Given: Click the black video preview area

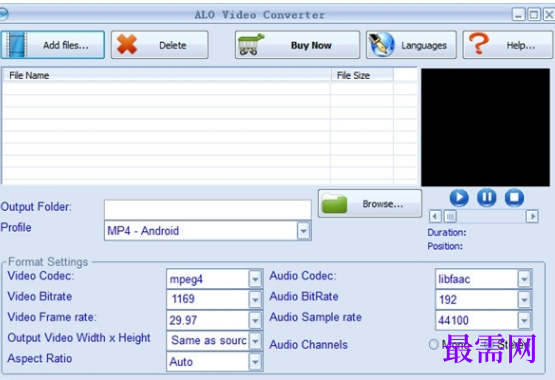Looking at the screenshot, I should pyautogui.click(x=485, y=127).
